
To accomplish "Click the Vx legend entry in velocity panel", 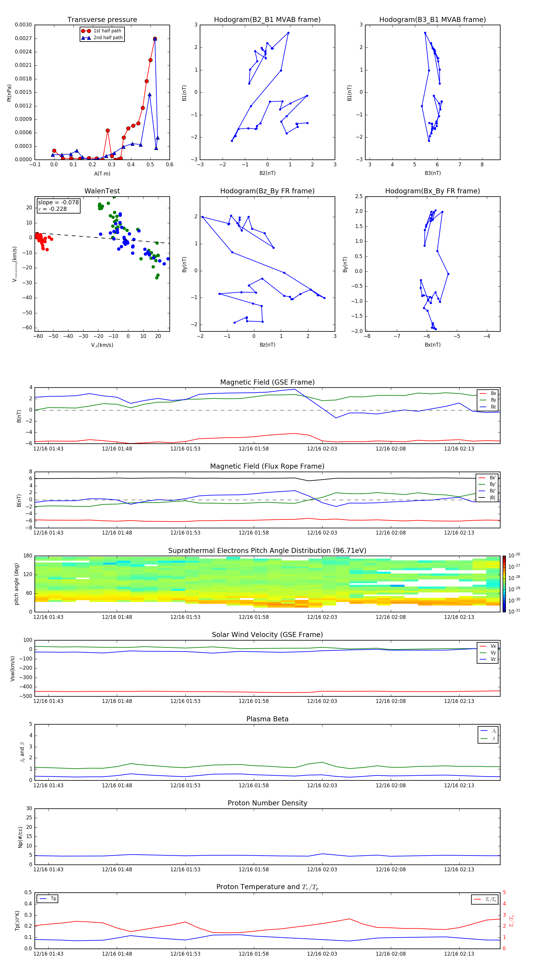I will [488, 646].
